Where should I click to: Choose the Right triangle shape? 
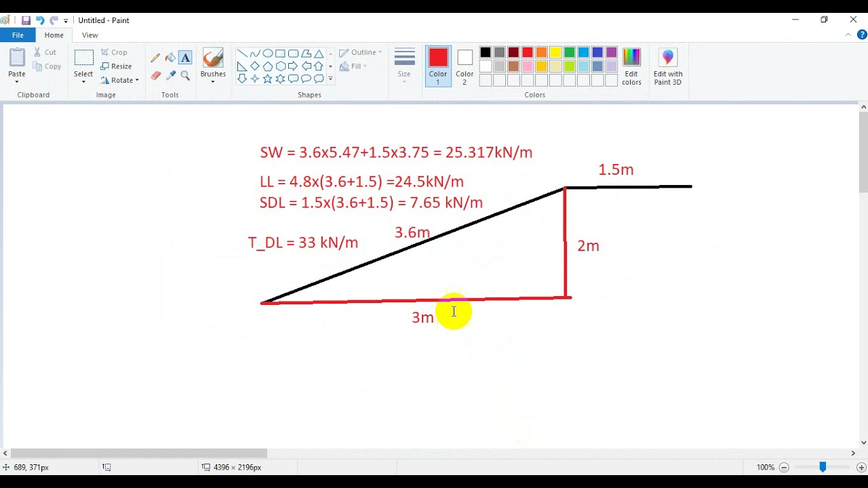tap(242, 66)
